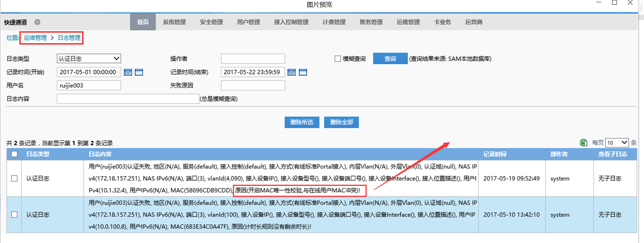644x243 pixels.
Task: Select the checkbox for the 2017-05-19 log row
Action: point(14,178)
